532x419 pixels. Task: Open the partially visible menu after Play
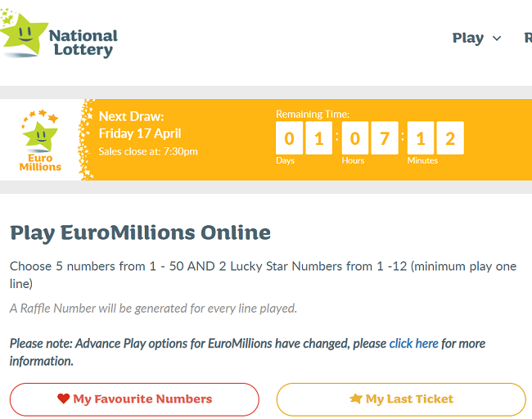528,38
